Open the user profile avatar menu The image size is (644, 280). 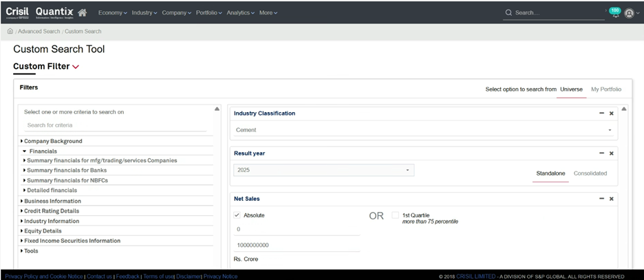[x=629, y=13]
